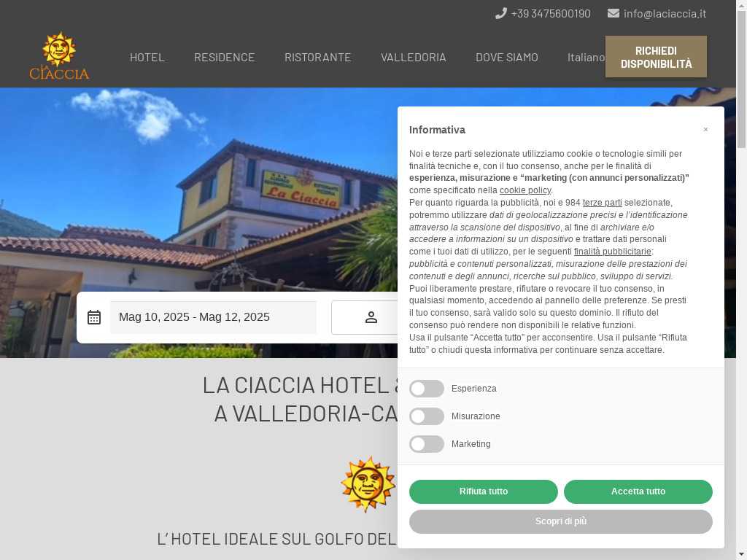Click the page vertical scrollbar

(741, 280)
